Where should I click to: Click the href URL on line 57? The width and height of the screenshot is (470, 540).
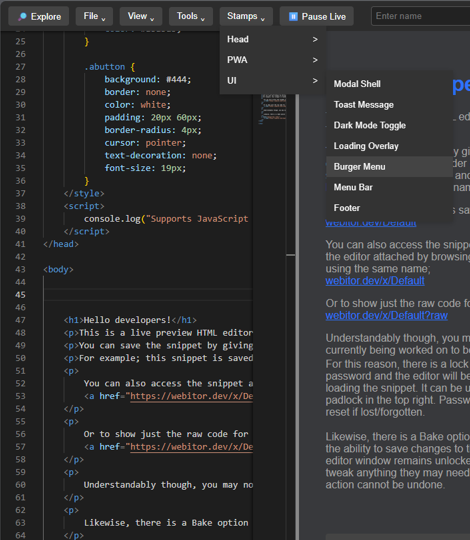click(x=191, y=447)
